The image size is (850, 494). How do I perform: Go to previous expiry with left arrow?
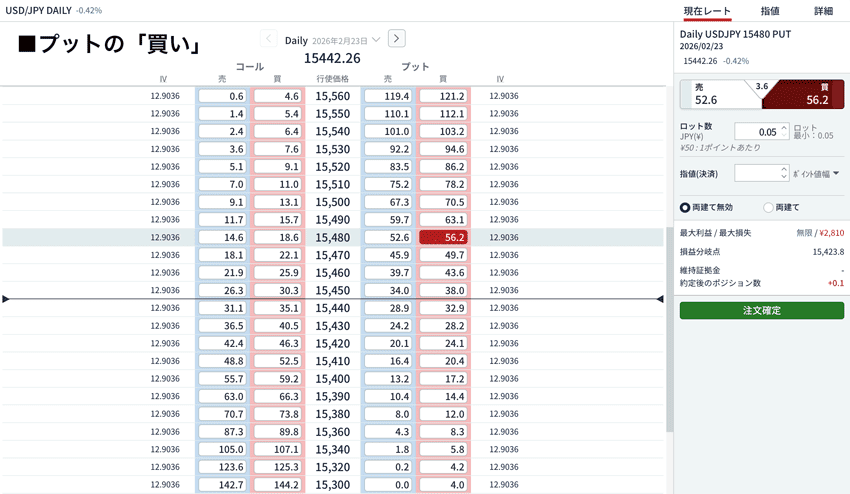tap(268, 39)
